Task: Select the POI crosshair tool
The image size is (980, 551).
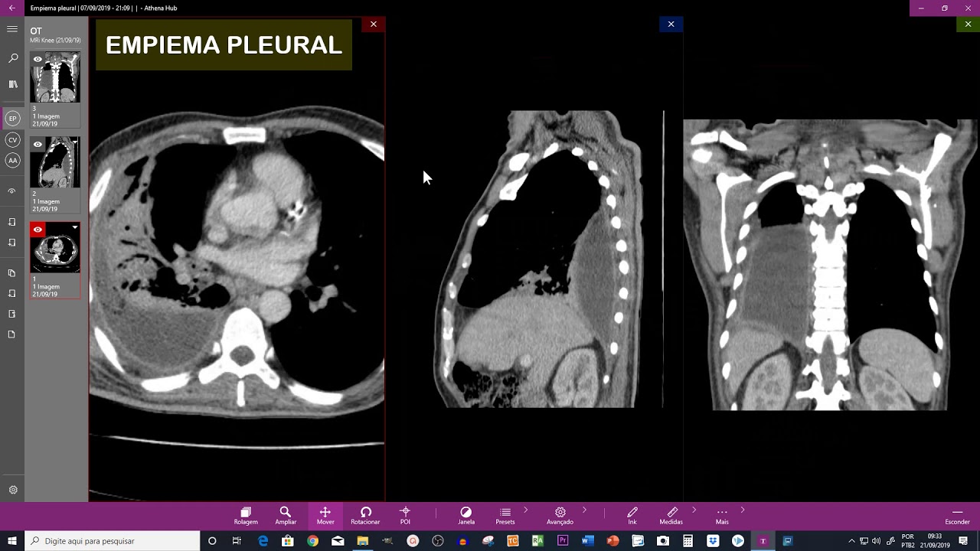Action: pos(405,515)
